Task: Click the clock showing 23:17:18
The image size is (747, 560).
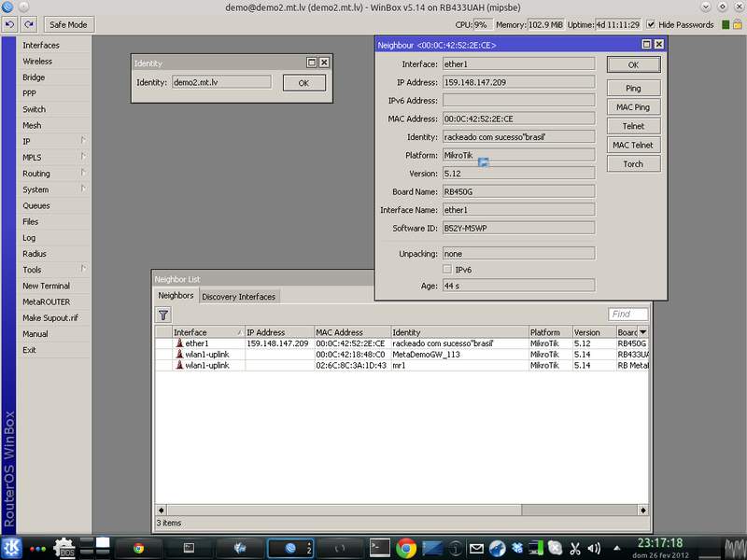Action: tap(660, 543)
